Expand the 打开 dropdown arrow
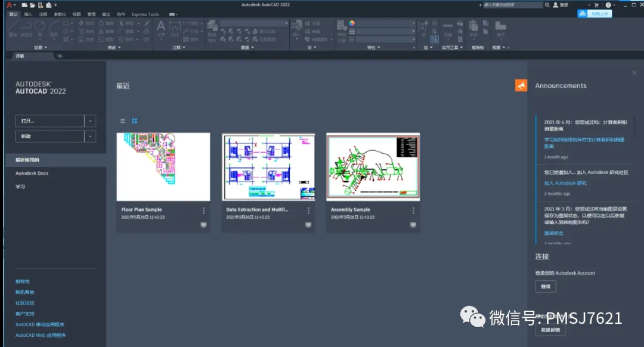Image resolution: width=644 pixels, height=347 pixels. click(90, 120)
